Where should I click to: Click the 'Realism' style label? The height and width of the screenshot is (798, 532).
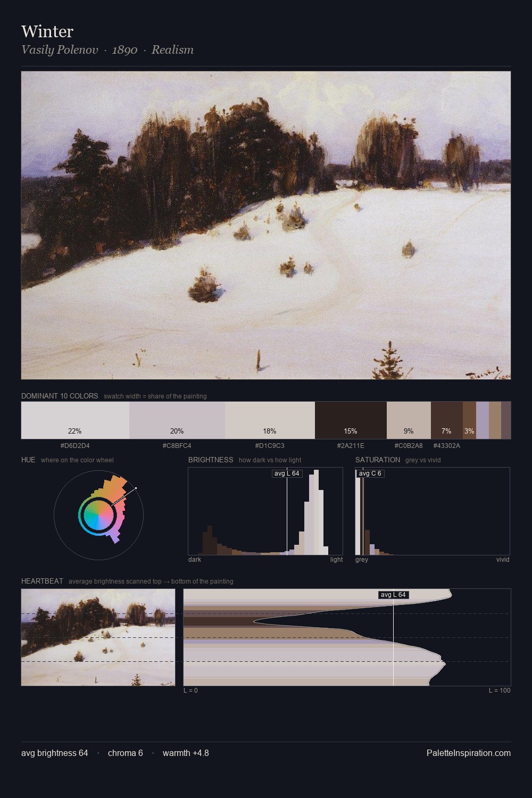172,50
